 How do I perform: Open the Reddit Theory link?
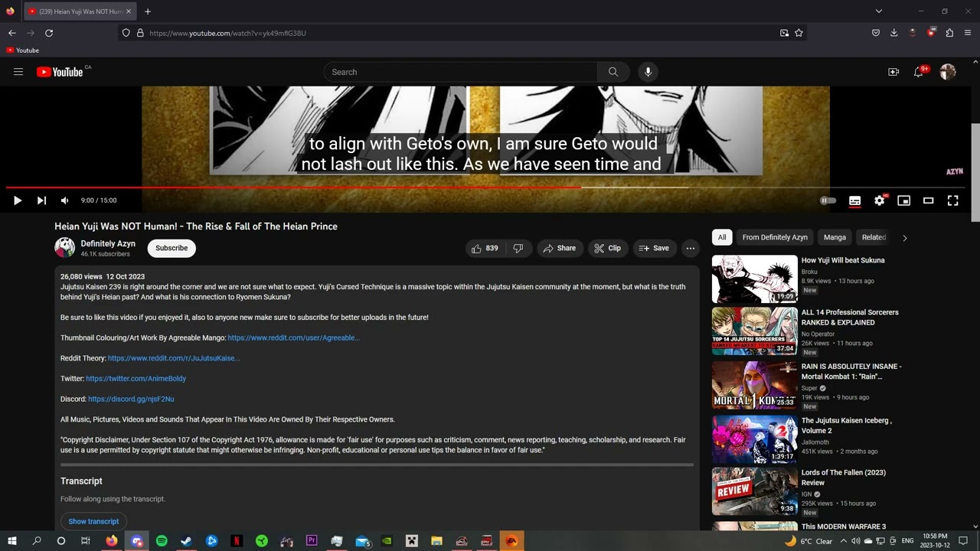coord(174,358)
